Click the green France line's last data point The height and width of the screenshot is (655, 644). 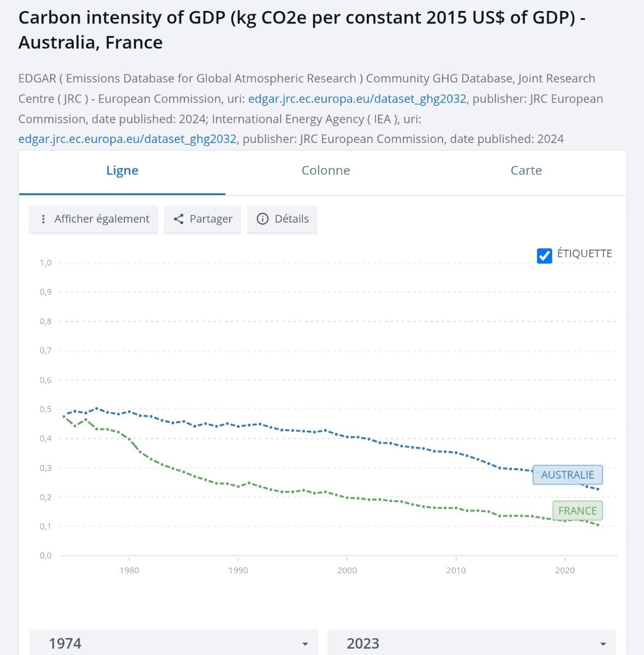[x=598, y=525]
